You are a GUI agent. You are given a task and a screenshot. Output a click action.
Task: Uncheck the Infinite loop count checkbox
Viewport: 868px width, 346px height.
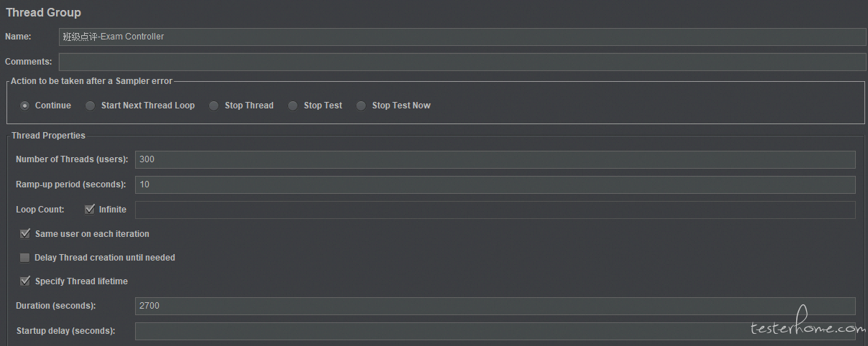(x=90, y=210)
